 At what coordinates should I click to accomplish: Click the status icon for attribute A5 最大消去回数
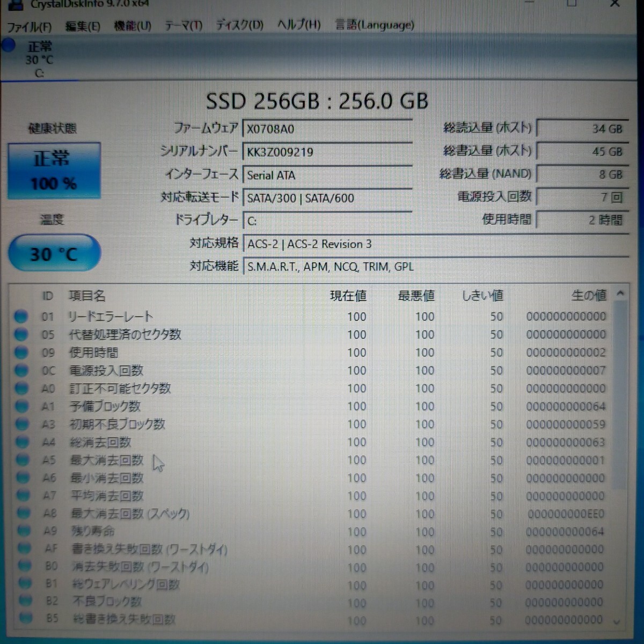click(23, 460)
